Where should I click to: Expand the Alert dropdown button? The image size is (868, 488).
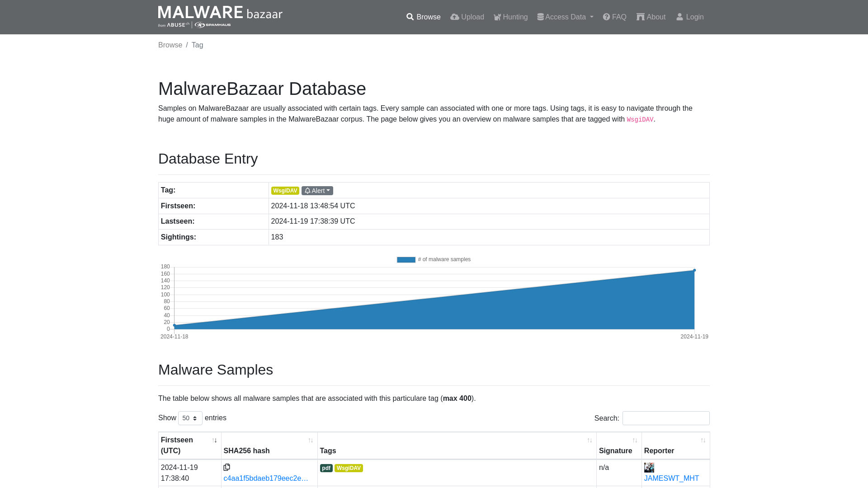[x=317, y=190]
